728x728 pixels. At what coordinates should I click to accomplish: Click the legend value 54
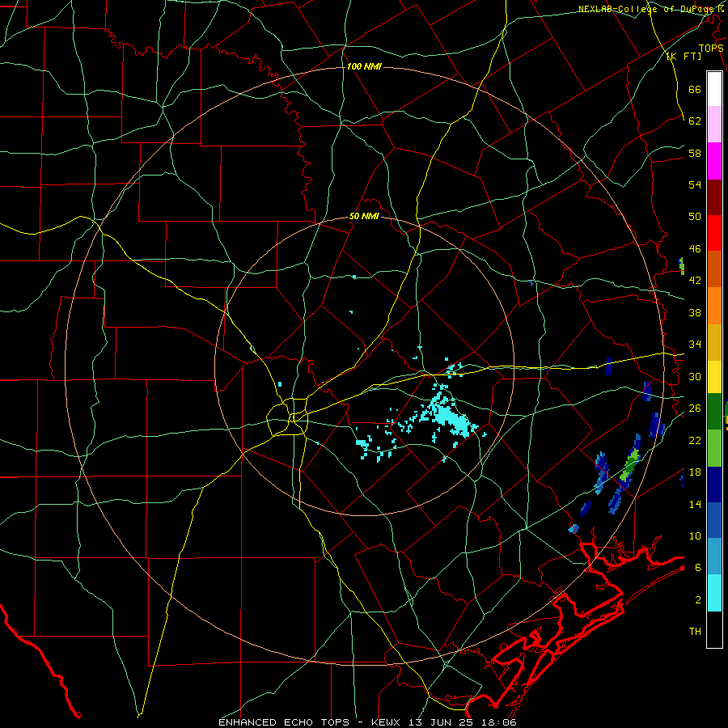click(x=695, y=184)
